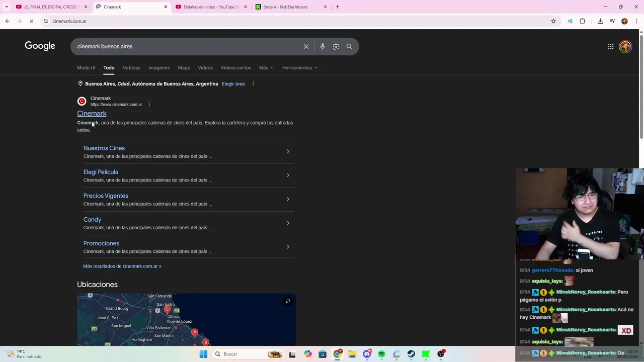This screenshot has height=362, width=644.
Task: Open the media controls icon in Chrome toolbar
Action: pos(612,21)
